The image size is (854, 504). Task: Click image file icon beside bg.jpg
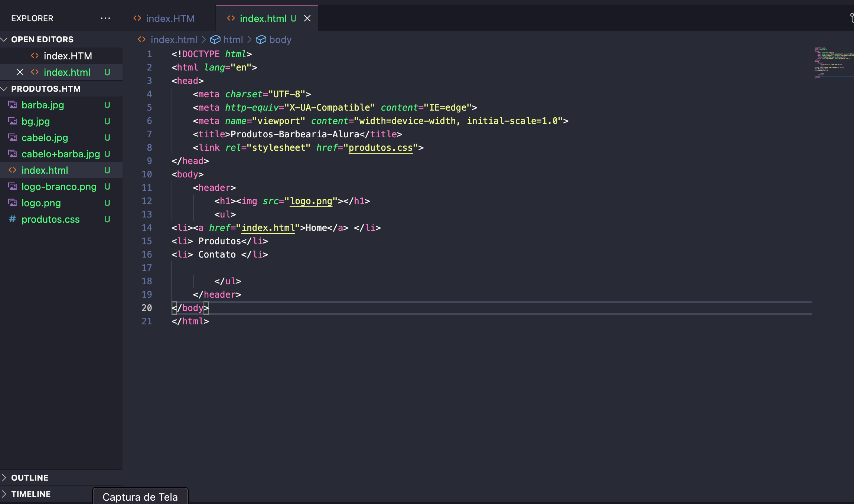coord(13,121)
